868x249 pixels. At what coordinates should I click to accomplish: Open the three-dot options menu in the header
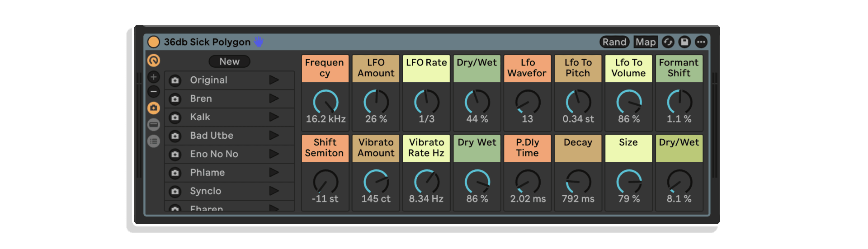tap(701, 42)
